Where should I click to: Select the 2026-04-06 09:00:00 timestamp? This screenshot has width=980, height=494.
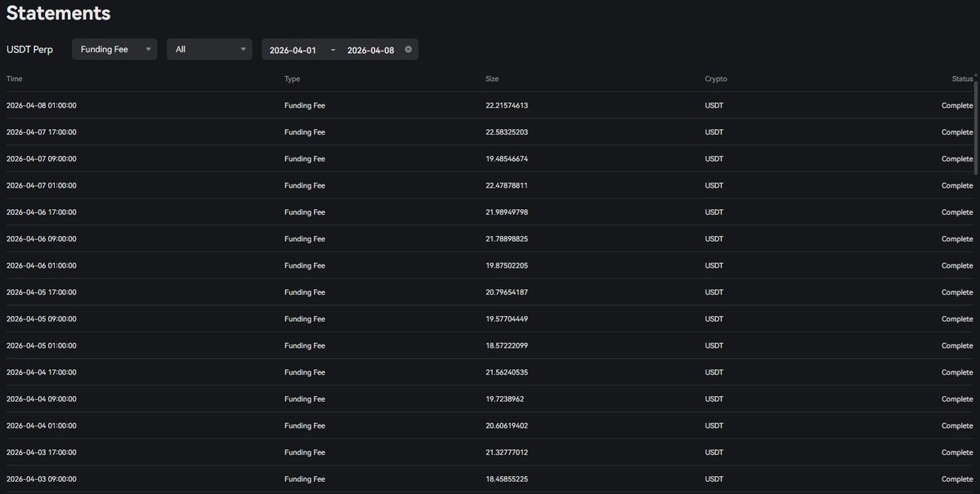[x=41, y=239]
